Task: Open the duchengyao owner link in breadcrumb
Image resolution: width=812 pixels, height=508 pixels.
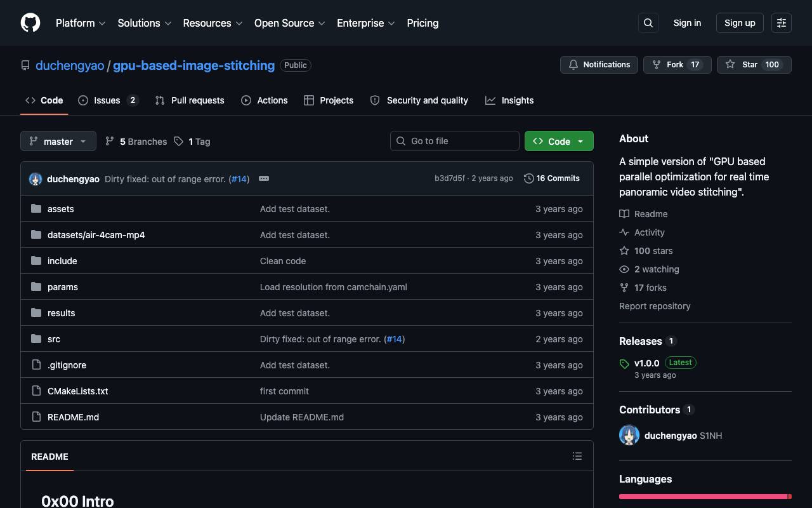Action: point(70,65)
